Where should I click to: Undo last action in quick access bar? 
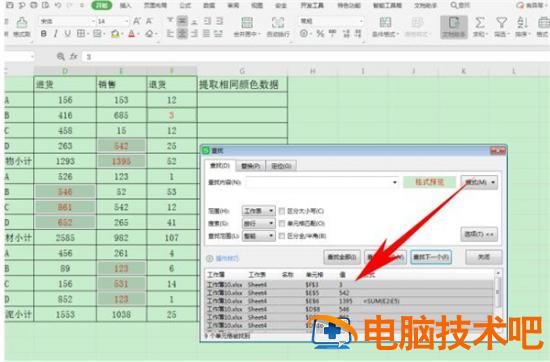pos(58,5)
